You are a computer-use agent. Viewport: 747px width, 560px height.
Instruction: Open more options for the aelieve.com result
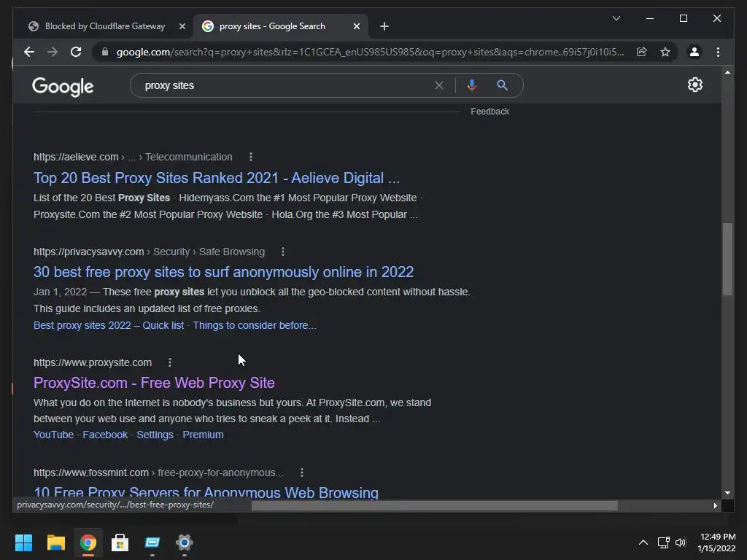click(251, 157)
